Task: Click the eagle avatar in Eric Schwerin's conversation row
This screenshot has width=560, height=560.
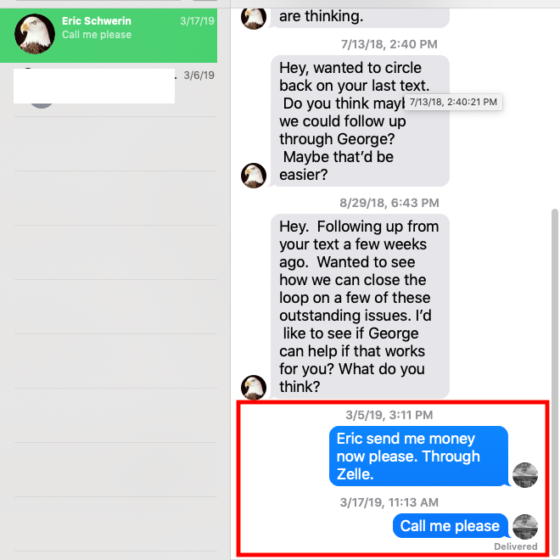Action: (x=35, y=34)
